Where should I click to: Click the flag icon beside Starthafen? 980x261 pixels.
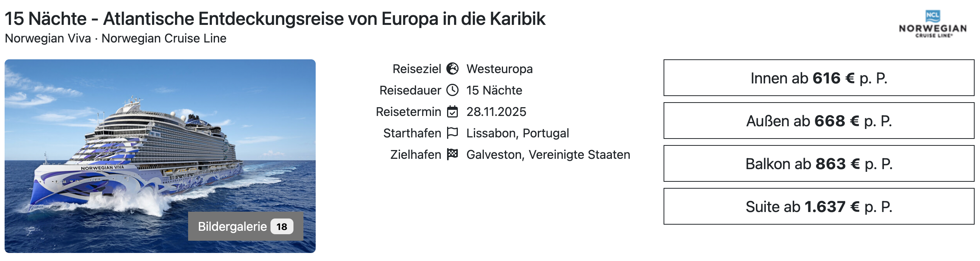tap(452, 133)
